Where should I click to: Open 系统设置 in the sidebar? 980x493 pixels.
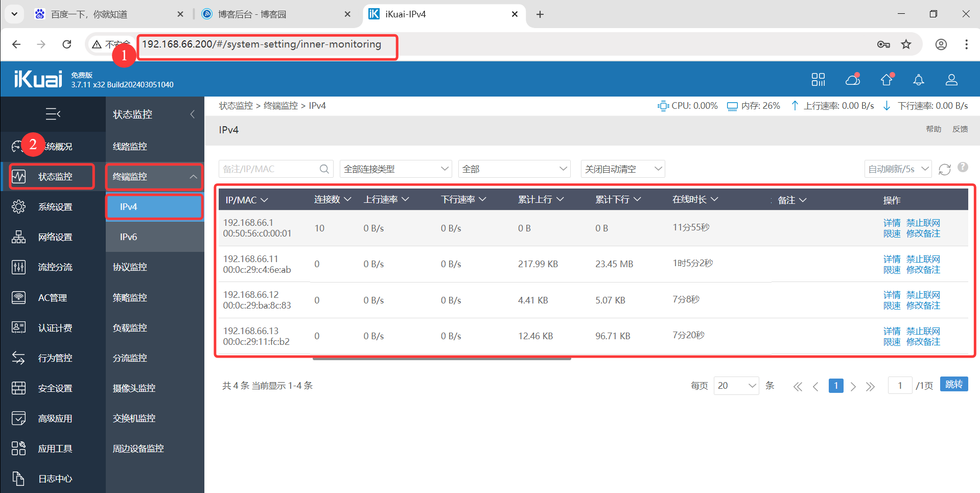point(53,207)
